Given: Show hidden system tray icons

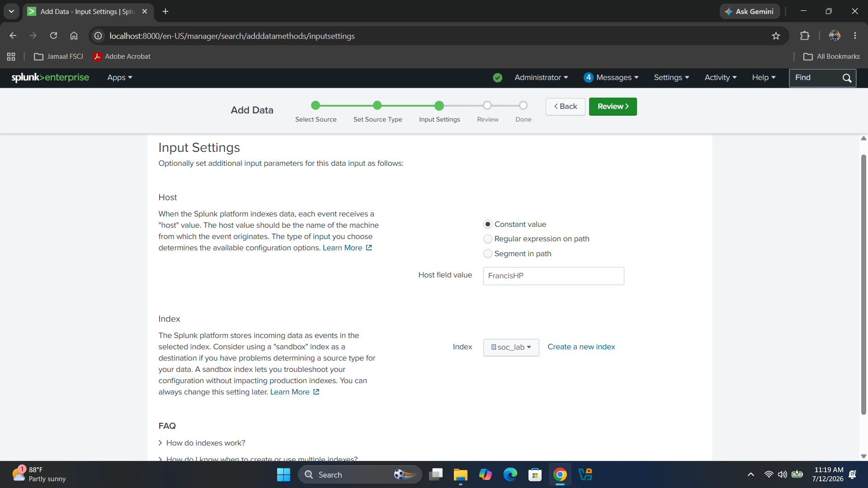Looking at the screenshot, I should click(750, 474).
